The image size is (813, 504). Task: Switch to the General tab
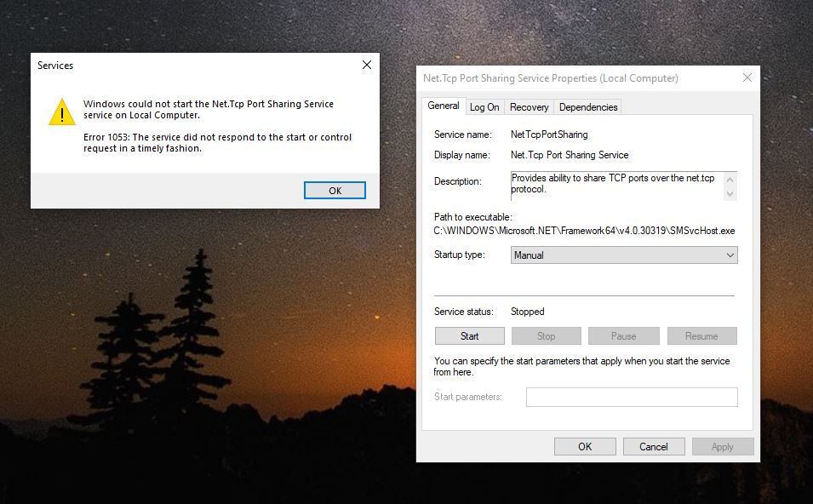[444, 106]
